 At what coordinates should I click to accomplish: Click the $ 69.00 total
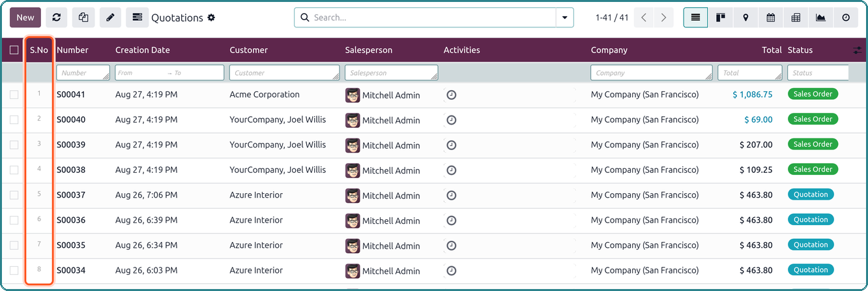click(759, 119)
